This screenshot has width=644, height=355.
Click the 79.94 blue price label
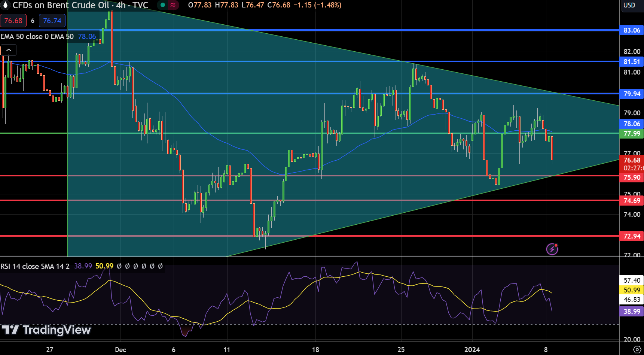click(x=632, y=94)
